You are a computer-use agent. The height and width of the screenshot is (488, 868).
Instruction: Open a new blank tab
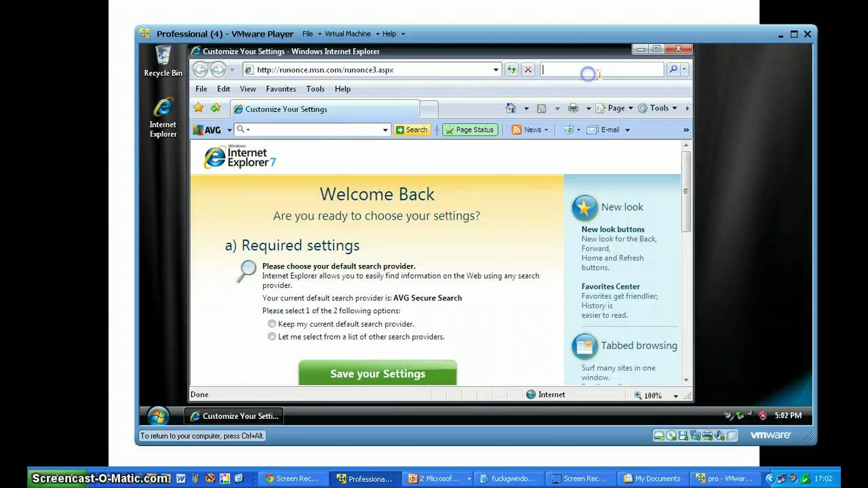(429, 109)
